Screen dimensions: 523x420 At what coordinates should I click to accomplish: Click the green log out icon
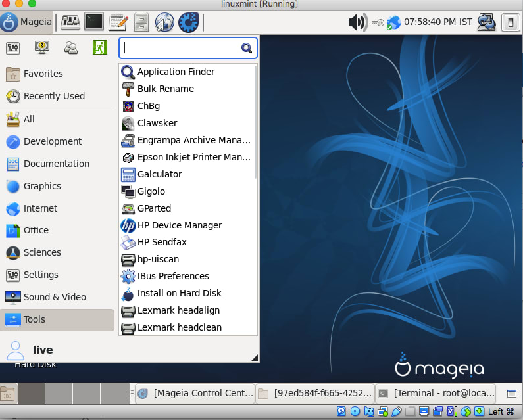click(x=100, y=47)
